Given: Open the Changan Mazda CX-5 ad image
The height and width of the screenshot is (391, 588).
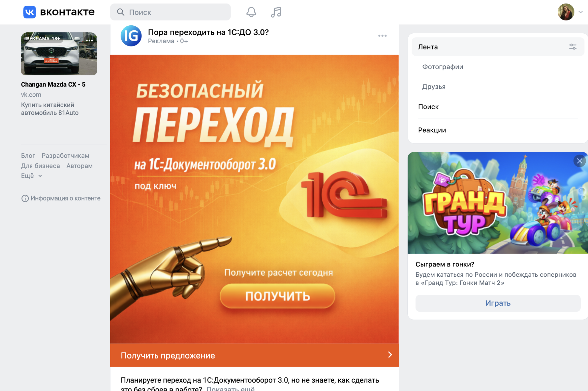Looking at the screenshot, I should 59,54.
